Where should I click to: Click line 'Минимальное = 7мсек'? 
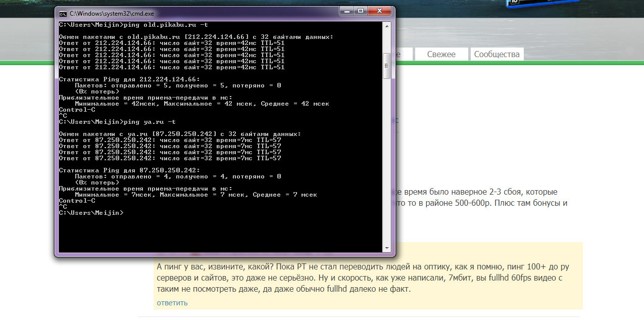coord(196,195)
